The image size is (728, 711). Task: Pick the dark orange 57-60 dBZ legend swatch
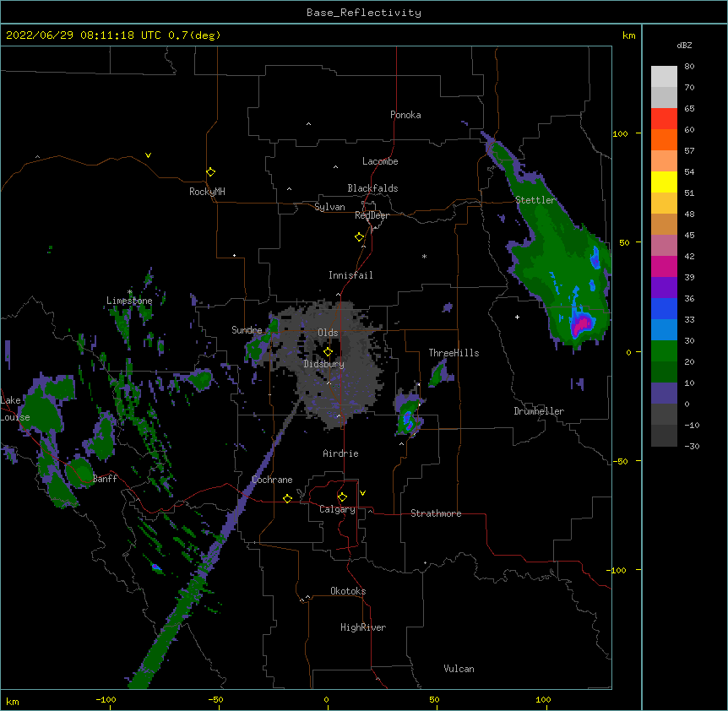coord(664,139)
